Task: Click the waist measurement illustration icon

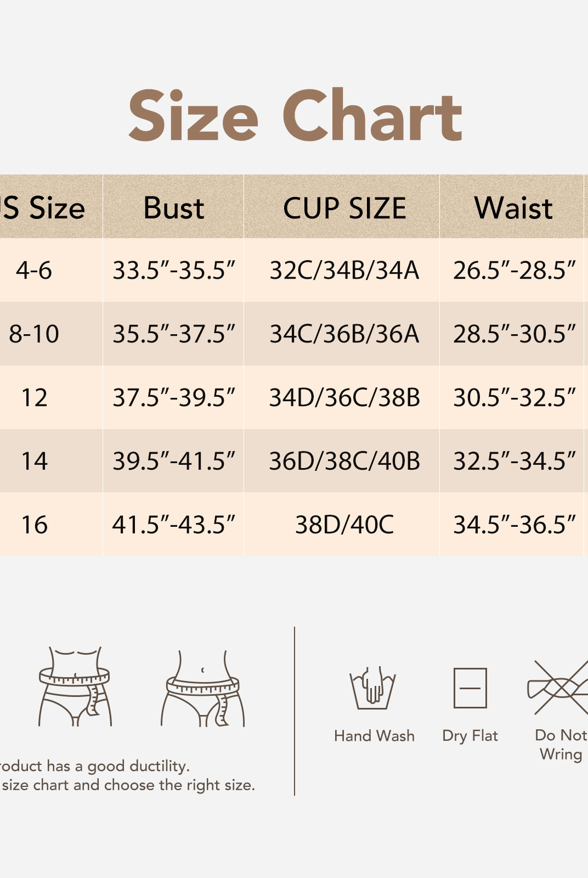Action: coord(203,689)
